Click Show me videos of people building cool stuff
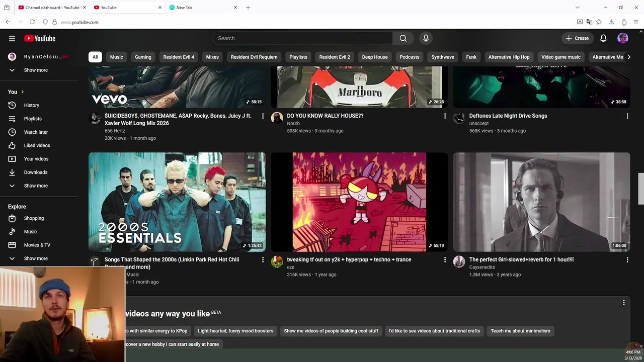The height and width of the screenshot is (362, 644). [x=331, y=331]
